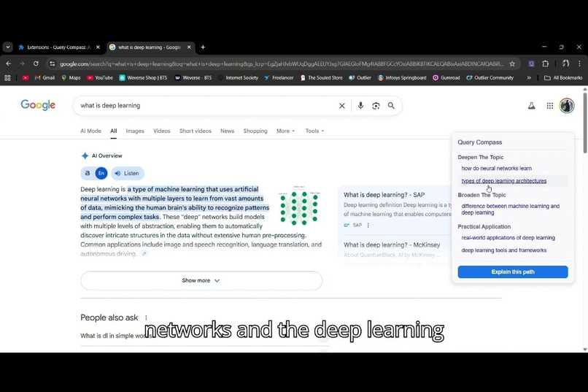Open the tab search dropdown arrow
The image size is (588, 392).
8,47
